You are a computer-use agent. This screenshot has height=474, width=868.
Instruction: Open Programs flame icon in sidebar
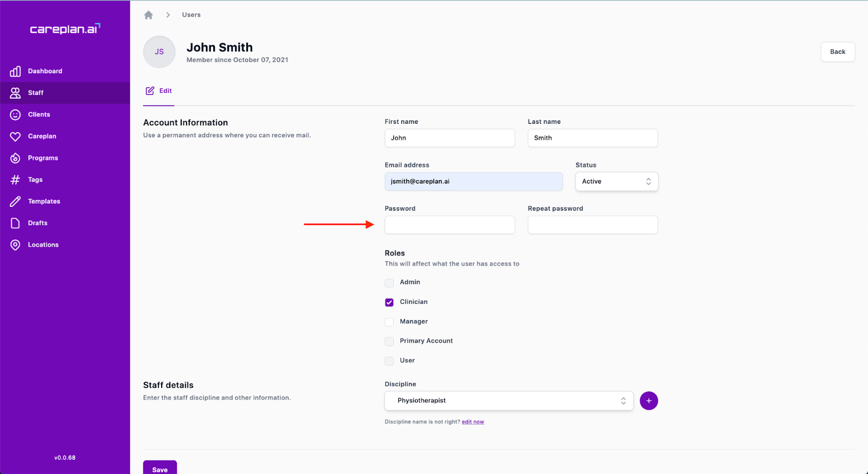[15, 158]
